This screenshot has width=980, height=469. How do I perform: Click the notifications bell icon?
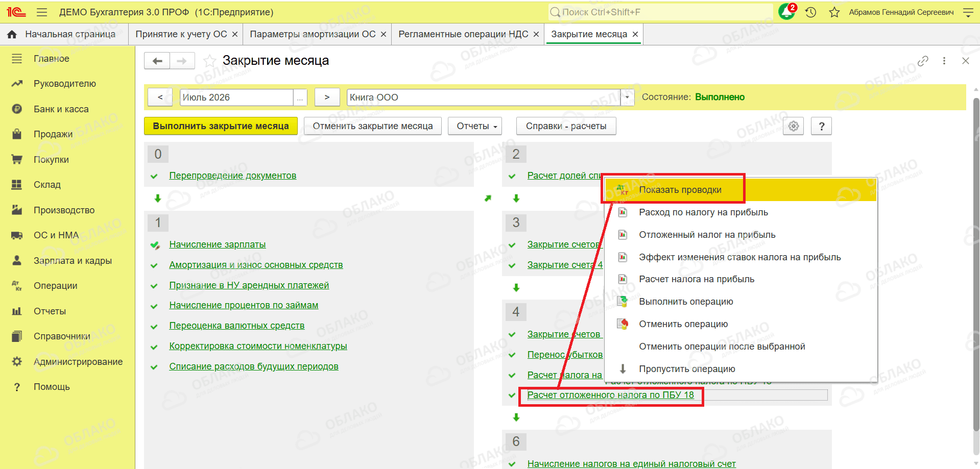point(787,12)
